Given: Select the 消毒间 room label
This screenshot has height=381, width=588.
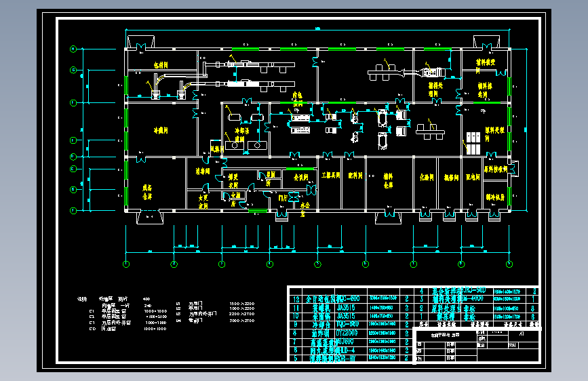Looking at the screenshot, I should (203, 172).
